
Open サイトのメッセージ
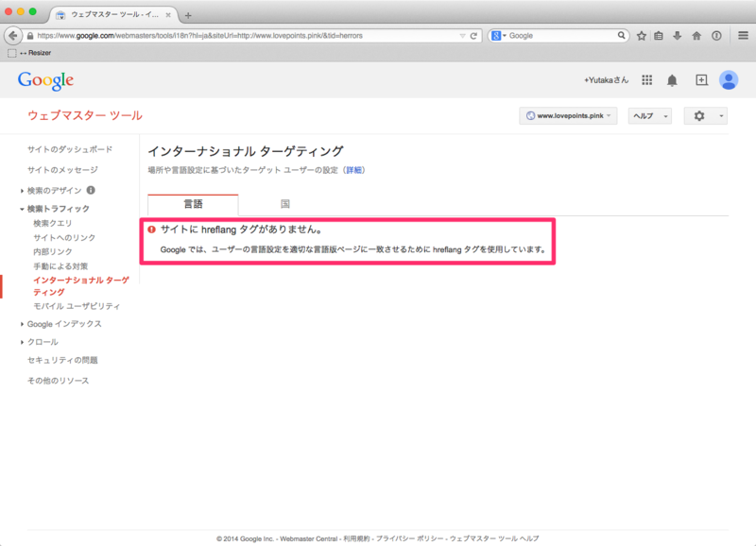pos(62,170)
